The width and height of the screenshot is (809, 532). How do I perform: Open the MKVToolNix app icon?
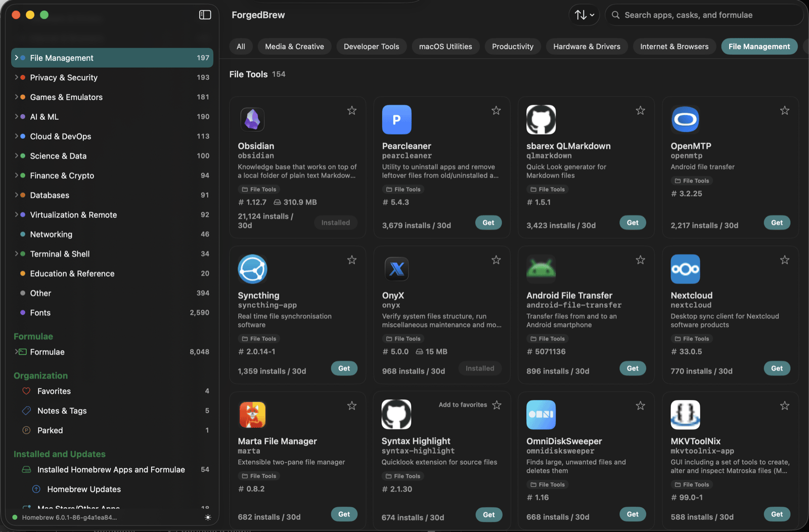685,415
